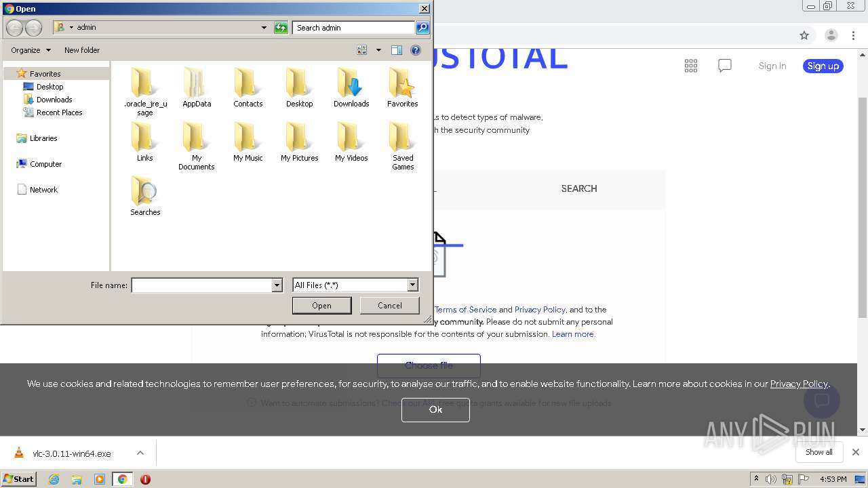This screenshot has width=868, height=488.
Task: Click New folder in dialog toolbar
Action: 82,50
